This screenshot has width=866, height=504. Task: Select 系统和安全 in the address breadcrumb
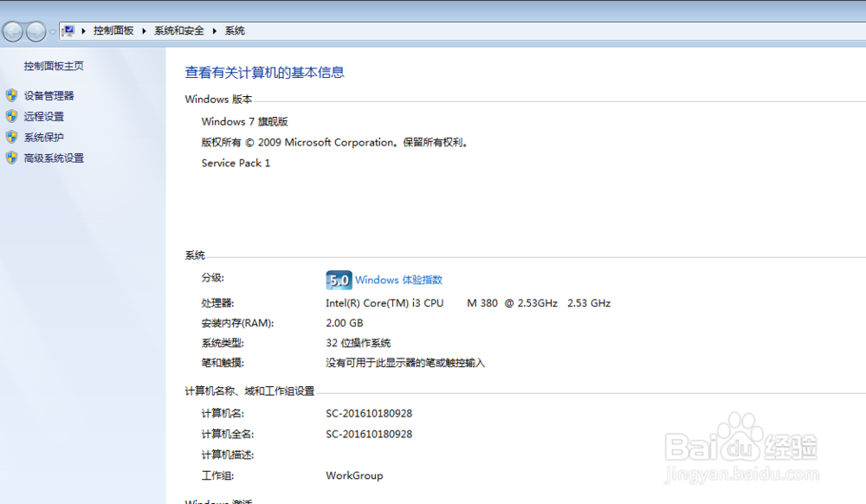(x=179, y=31)
